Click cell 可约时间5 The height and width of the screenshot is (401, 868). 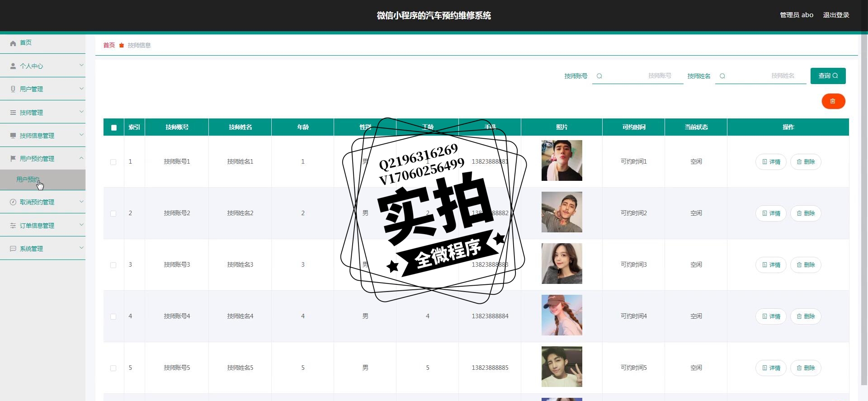click(634, 368)
